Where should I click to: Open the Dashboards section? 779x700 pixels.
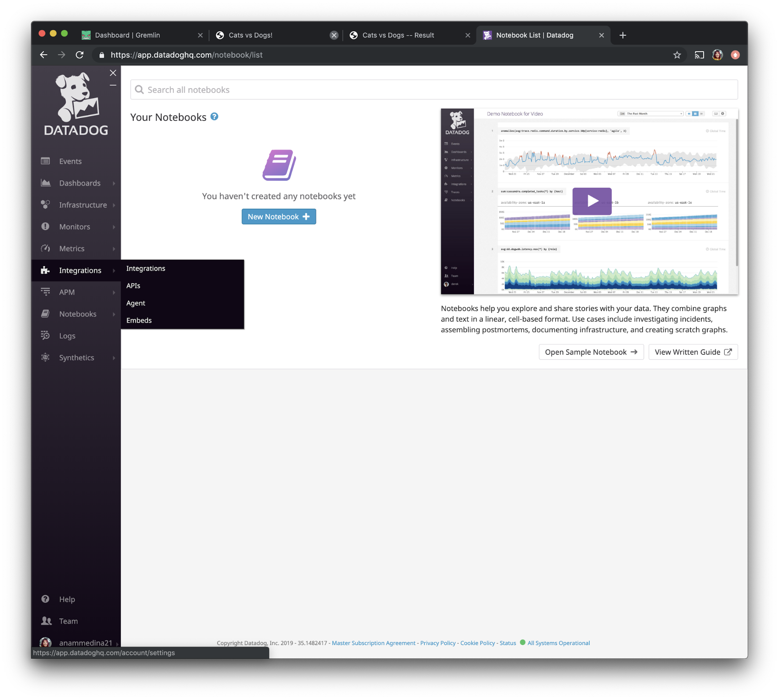click(79, 183)
